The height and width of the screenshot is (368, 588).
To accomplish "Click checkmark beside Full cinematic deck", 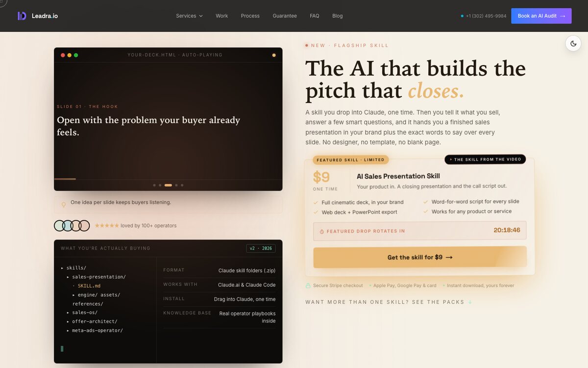I will (x=316, y=202).
